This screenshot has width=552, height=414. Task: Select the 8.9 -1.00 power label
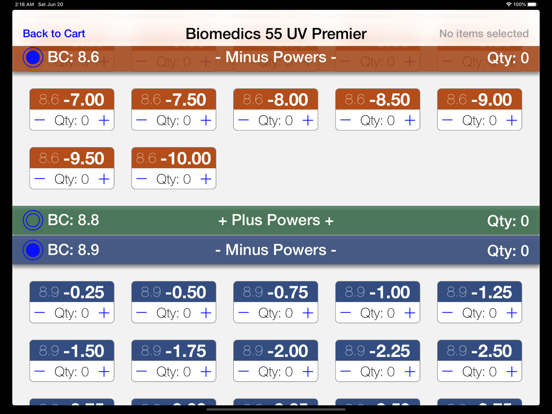(x=377, y=292)
